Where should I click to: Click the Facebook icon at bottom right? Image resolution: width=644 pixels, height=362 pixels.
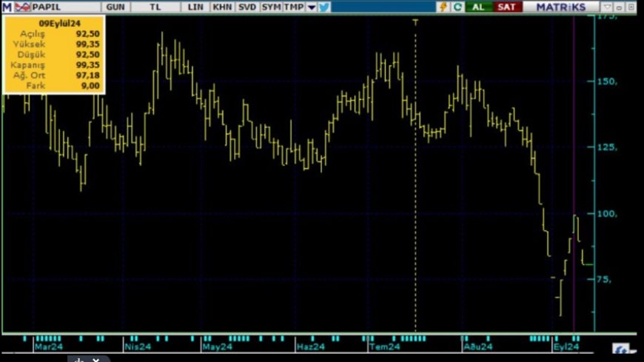coord(621,350)
